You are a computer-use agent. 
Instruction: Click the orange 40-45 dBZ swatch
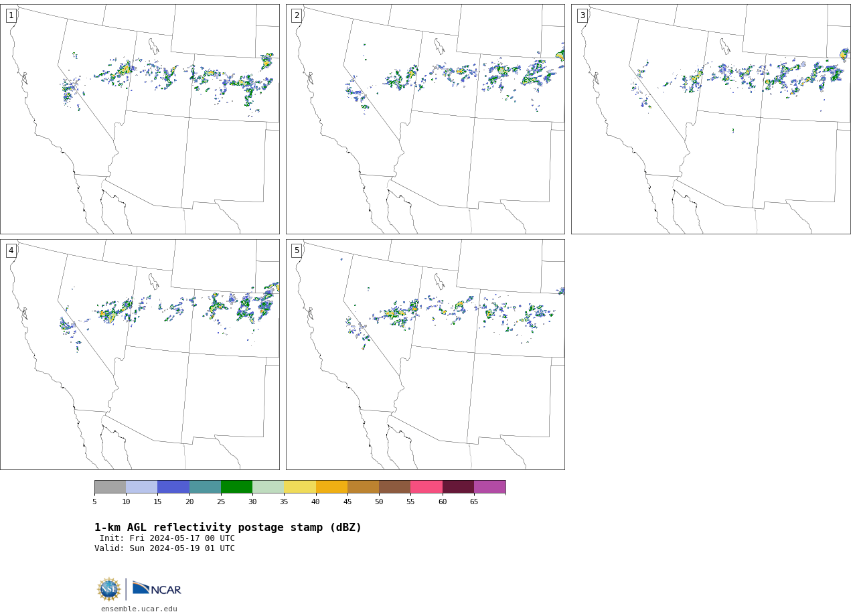coord(331,487)
